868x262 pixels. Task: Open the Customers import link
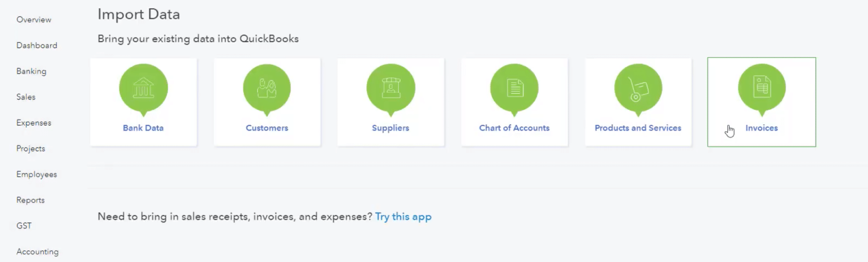pyautogui.click(x=267, y=128)
